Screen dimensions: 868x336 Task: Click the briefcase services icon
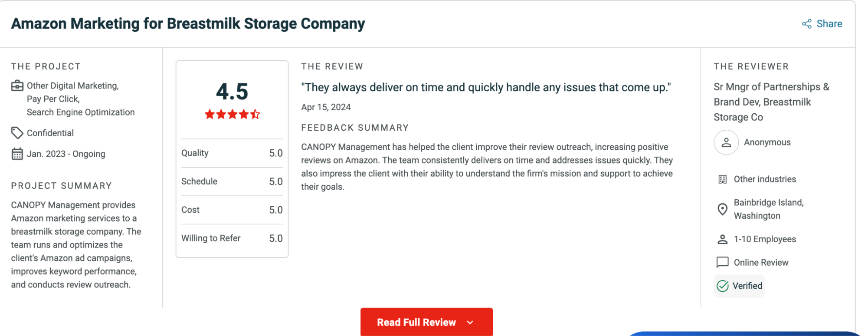17,86
